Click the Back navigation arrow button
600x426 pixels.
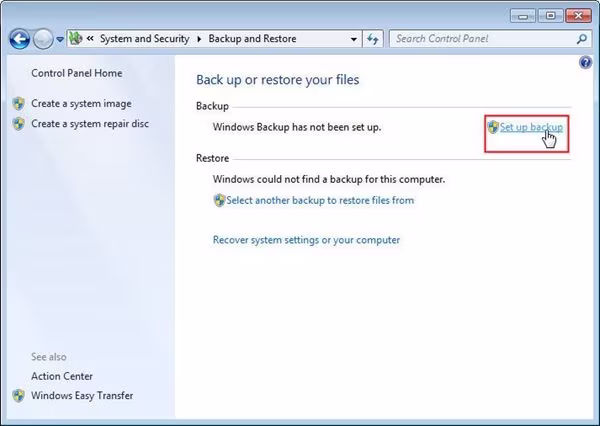[x=20, y=39]
